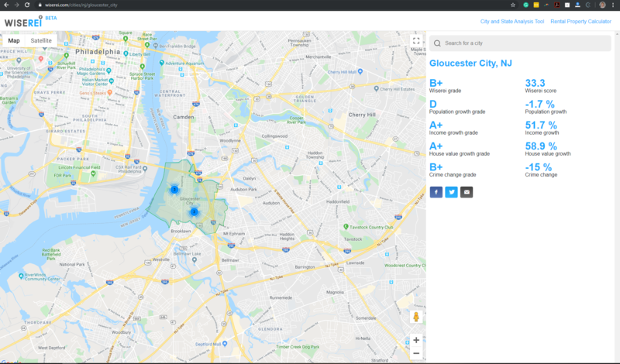Share city on Twitter
Viewport: 620px width, 364px height.
coord(451,192)
